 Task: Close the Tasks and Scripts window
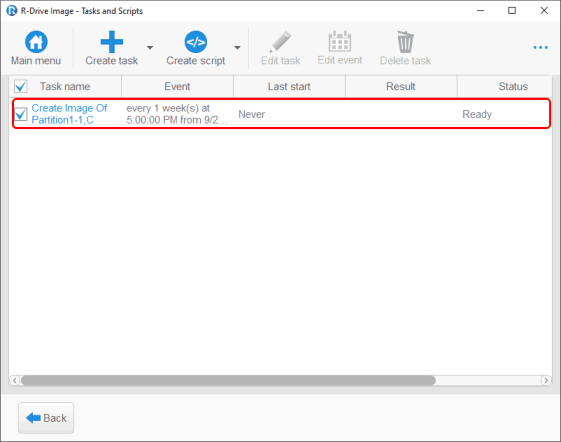(x=544, y=11)
